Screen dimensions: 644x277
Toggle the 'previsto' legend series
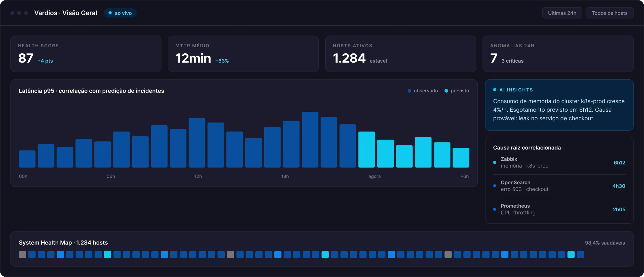pos(457,91)
